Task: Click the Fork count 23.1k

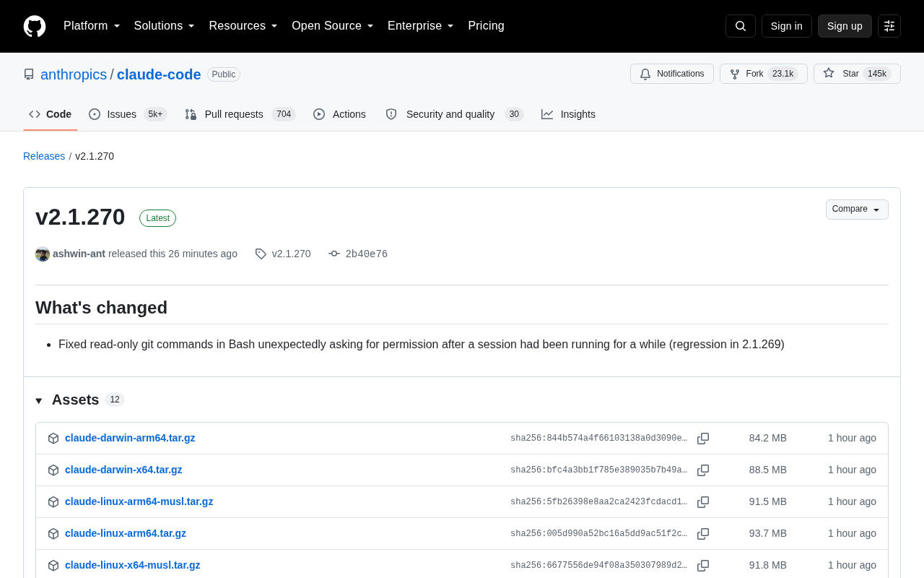Action: click(783, 74)
